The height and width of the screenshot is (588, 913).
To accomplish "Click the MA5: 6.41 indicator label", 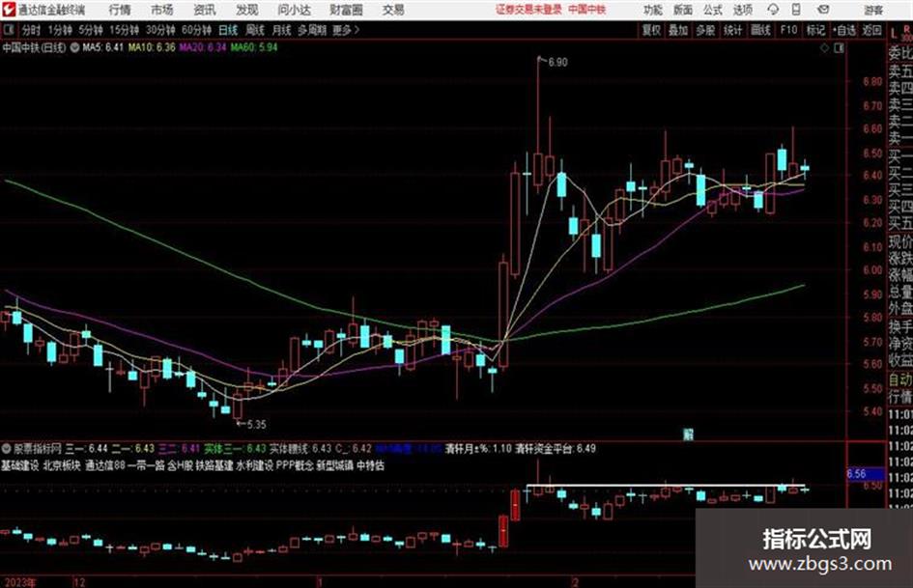I will [103, 47].
